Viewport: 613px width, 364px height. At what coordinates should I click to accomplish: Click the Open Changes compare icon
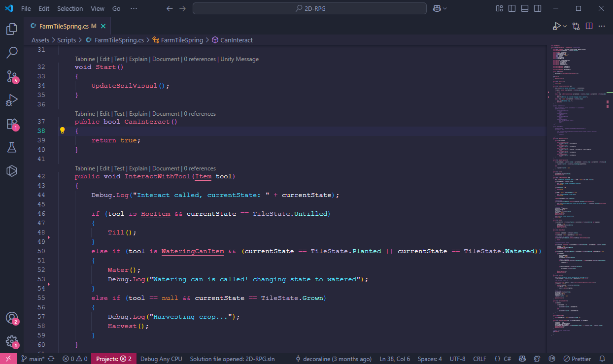click(576, 26)
